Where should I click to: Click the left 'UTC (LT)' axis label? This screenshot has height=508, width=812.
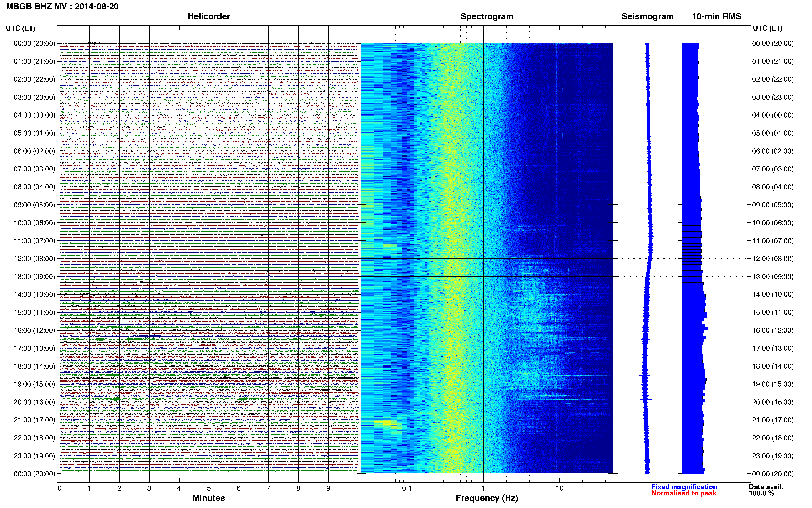click(x=21, y=28)
